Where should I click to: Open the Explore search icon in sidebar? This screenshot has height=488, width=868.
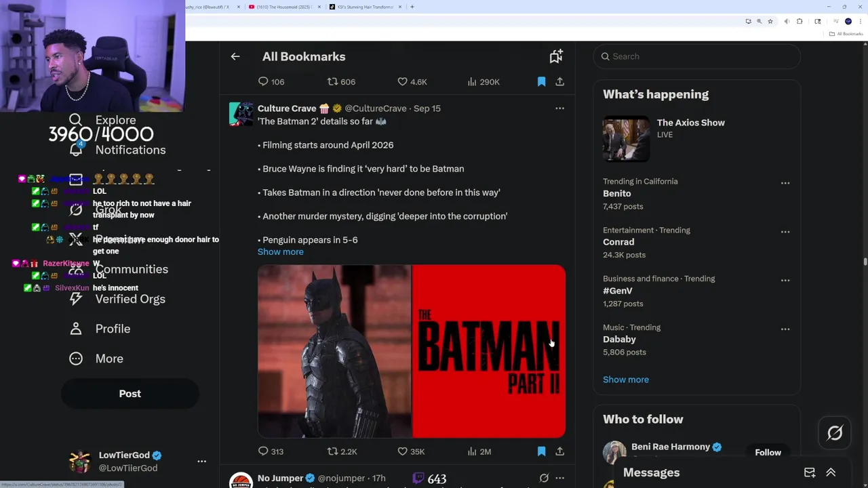pyautogui.click(x=75, y=120)
